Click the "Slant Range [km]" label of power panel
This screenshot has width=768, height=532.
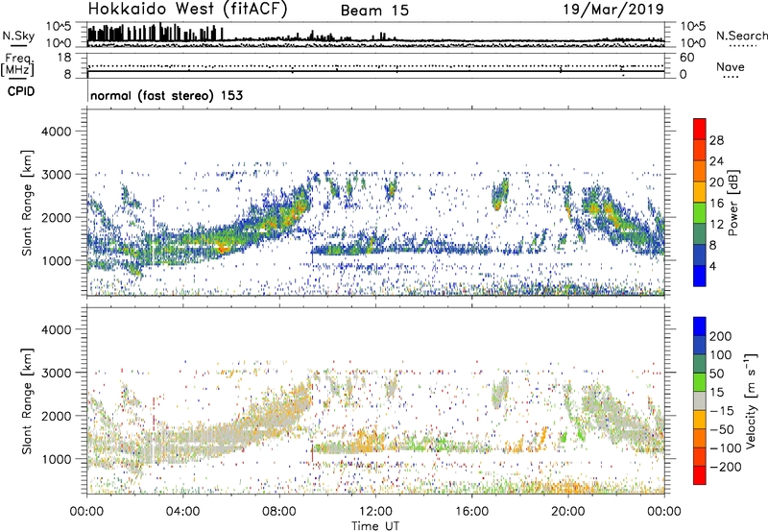tap(27, 203)
